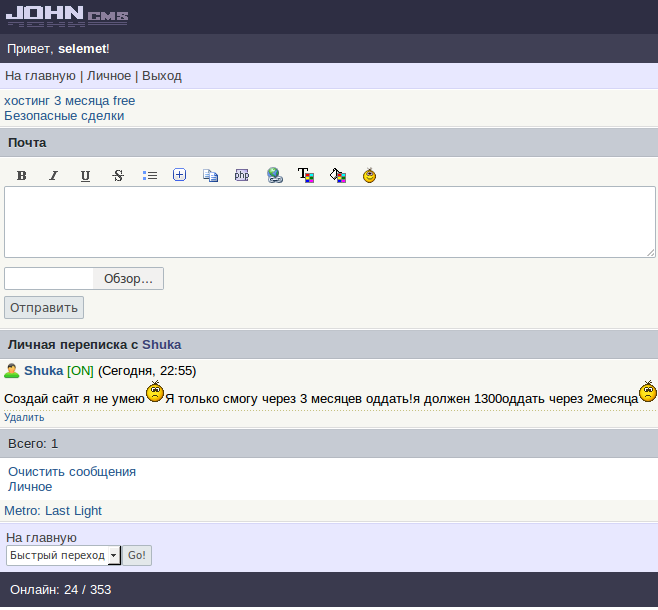Open the text color picker icon
The image size is (658, 610).
[x=306, y=175]
